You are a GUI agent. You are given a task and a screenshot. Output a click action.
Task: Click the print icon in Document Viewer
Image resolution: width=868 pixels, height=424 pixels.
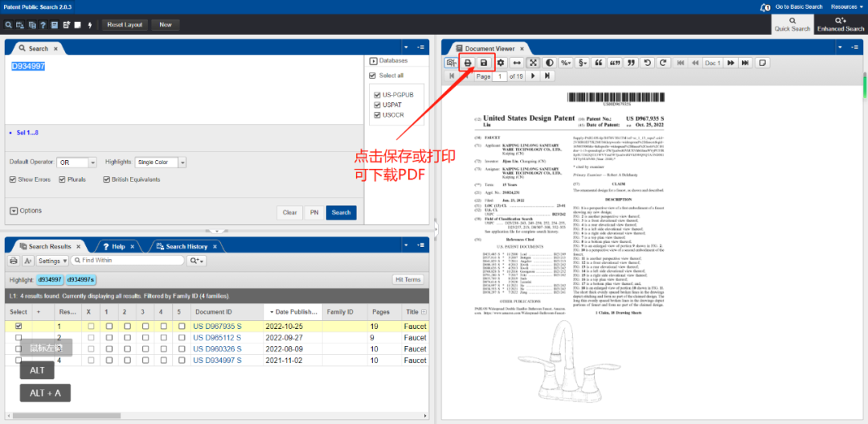pyautogui.click(x=468, y=63)
